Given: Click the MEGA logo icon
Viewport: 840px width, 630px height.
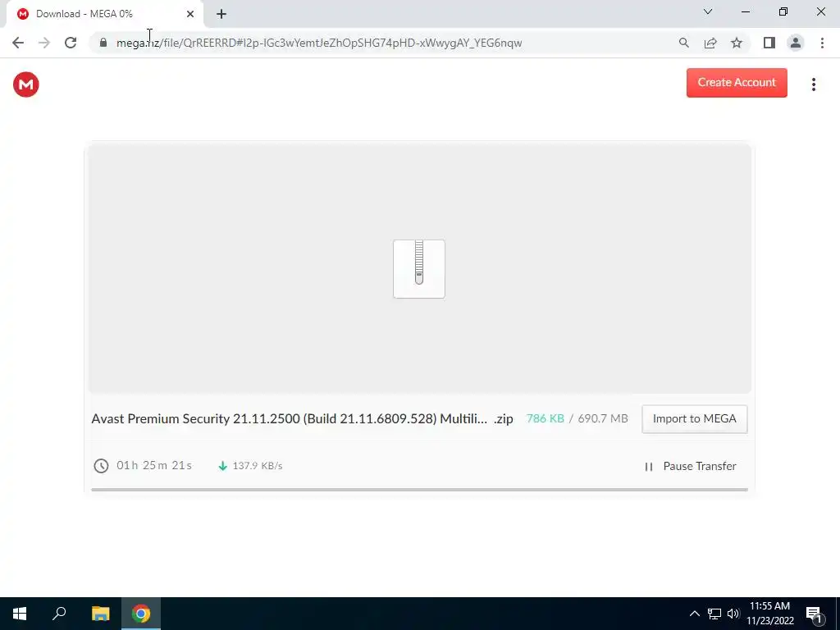Looking at the screenshot, I should 25,84.
